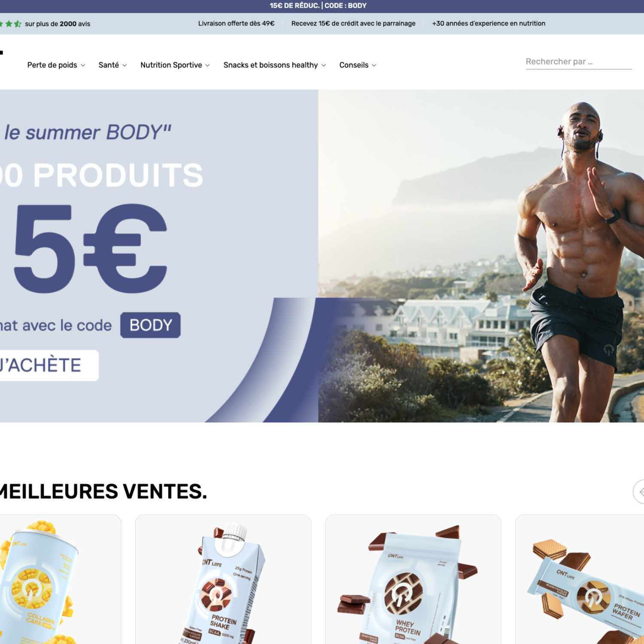Click the J'ACHÈTE button
The width and height of the screenshot is (644, 644).
tap(48, 365)
